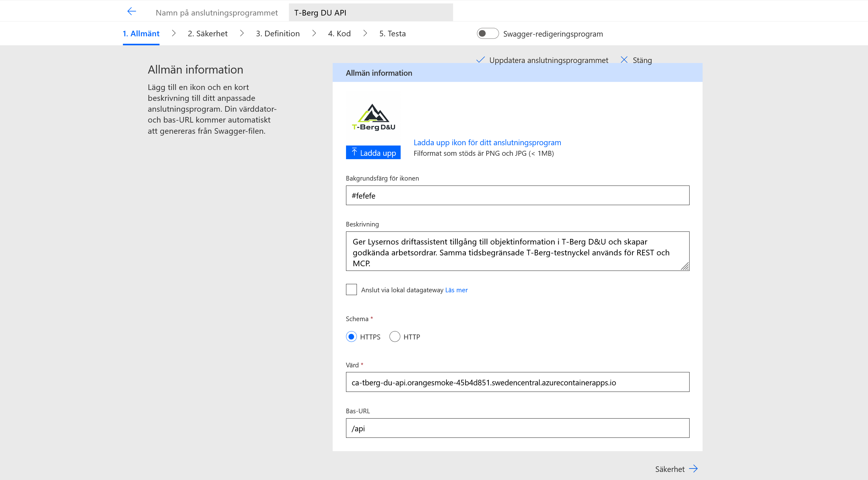868x480 pixels.
Task: Open the 5. Testa step
Action: [x=392, y=34]
